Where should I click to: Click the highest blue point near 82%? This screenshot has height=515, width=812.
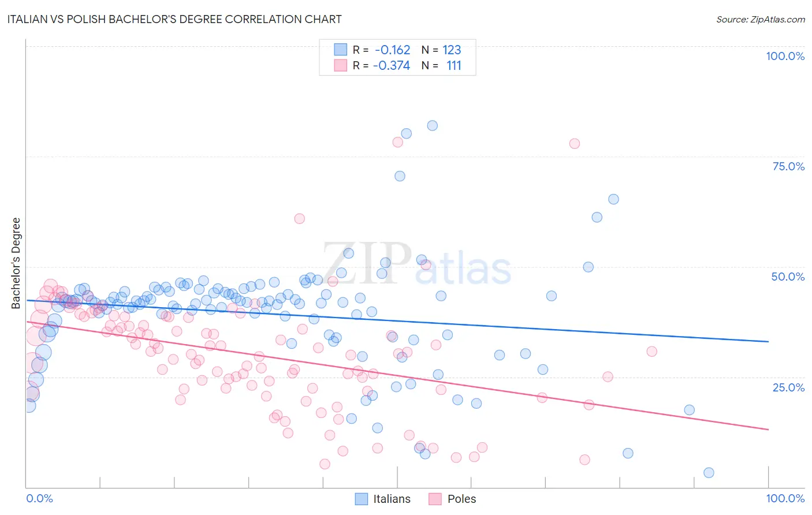(x=432, y=125)
